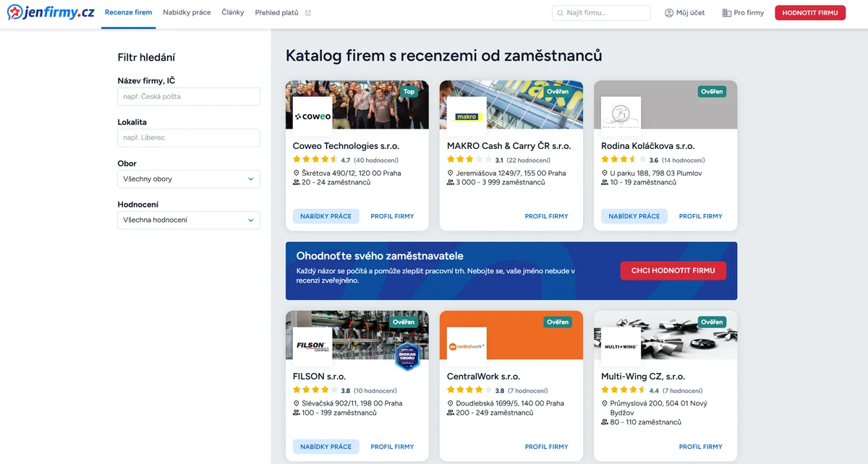Click external link icon next to Přehled platů
Screen dimensions: 868x464
click(308, 13)
